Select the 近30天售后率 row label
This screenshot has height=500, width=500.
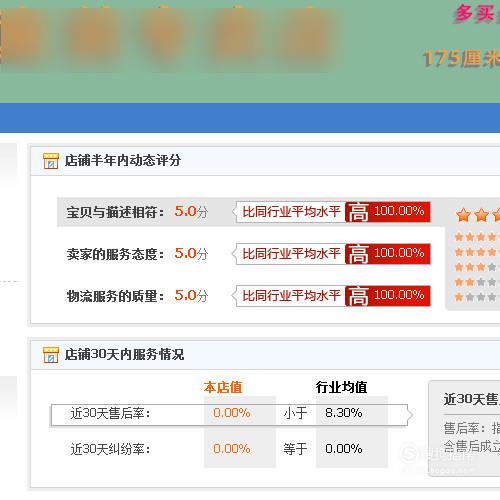pyautogui.click(x=110, y=413)
